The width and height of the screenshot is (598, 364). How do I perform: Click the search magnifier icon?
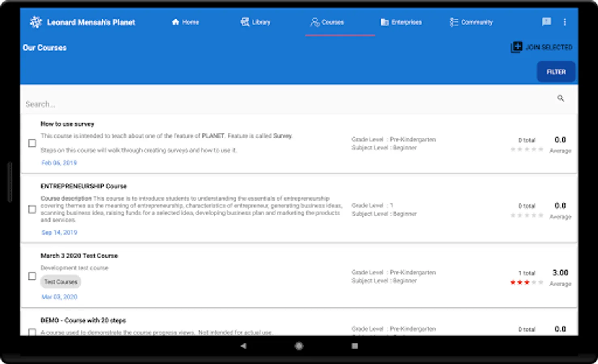560,98
